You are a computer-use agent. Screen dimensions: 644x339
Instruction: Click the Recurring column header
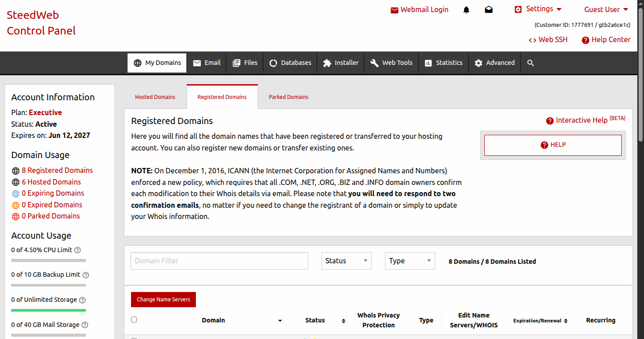click(x=601, y=320)
